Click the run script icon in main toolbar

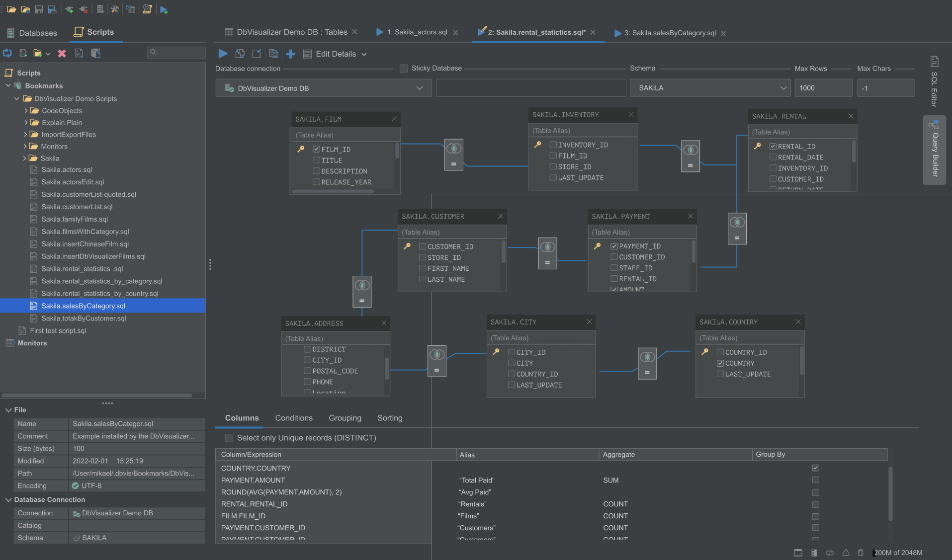point(164,9)
